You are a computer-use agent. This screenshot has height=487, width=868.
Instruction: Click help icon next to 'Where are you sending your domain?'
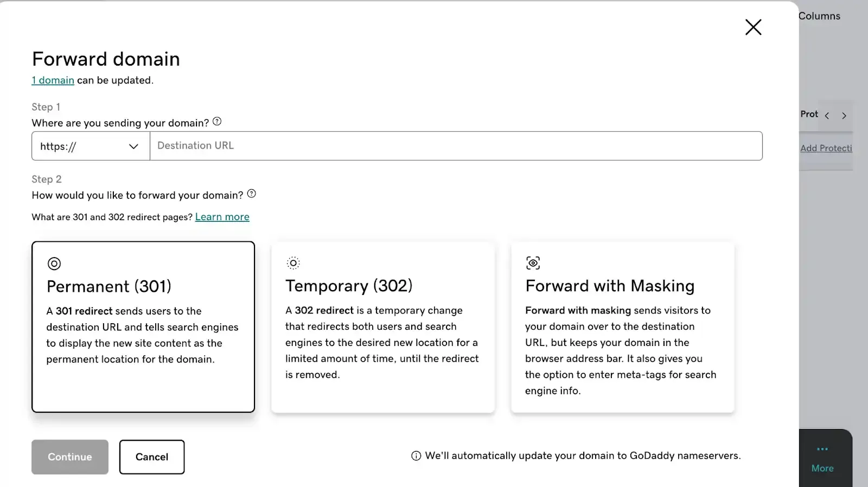(x=216, y=121)
